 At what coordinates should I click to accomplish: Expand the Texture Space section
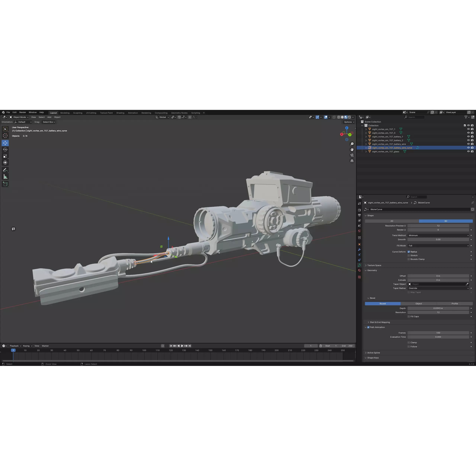(374, 265)
